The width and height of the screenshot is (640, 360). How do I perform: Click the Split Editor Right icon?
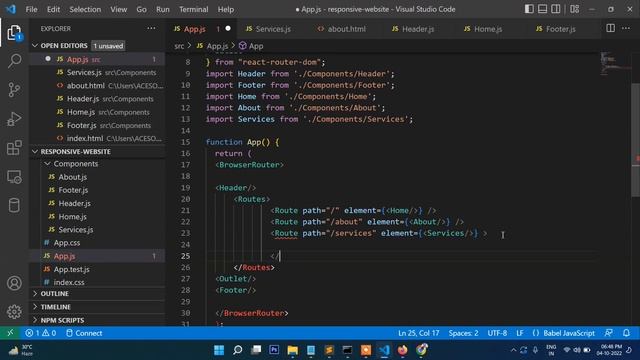click(611, 28)
